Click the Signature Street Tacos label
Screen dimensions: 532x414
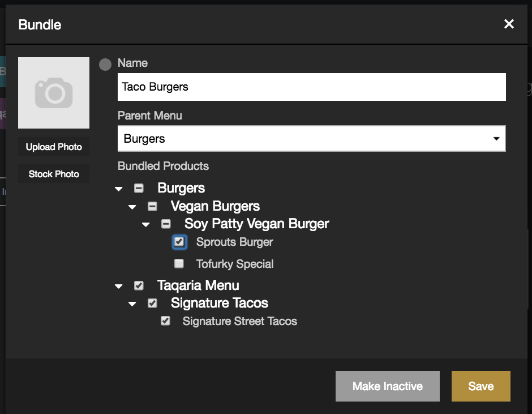240,321
